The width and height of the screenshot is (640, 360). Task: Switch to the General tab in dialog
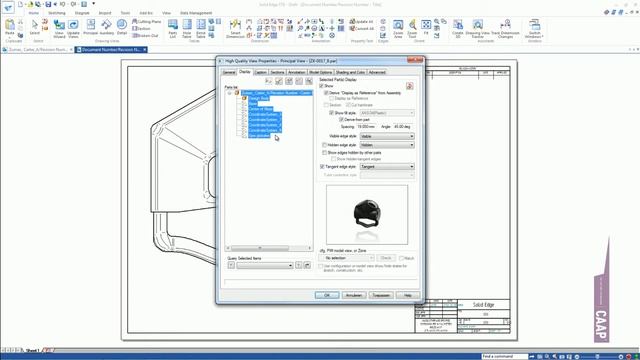click(x=229, y=72)
